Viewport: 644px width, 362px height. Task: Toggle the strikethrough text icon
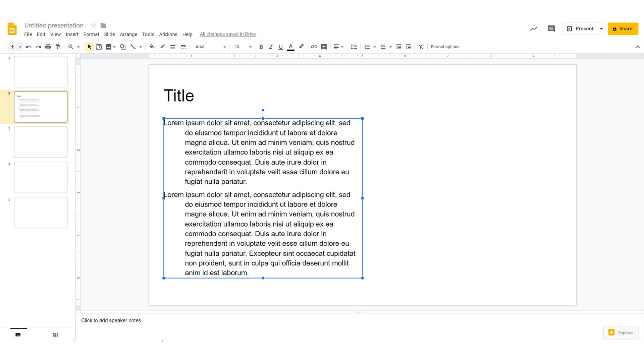(x=421, y=46)
